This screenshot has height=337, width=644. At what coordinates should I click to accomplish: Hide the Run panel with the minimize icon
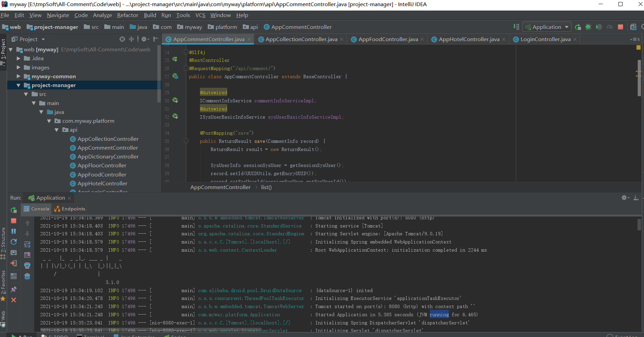636,198
